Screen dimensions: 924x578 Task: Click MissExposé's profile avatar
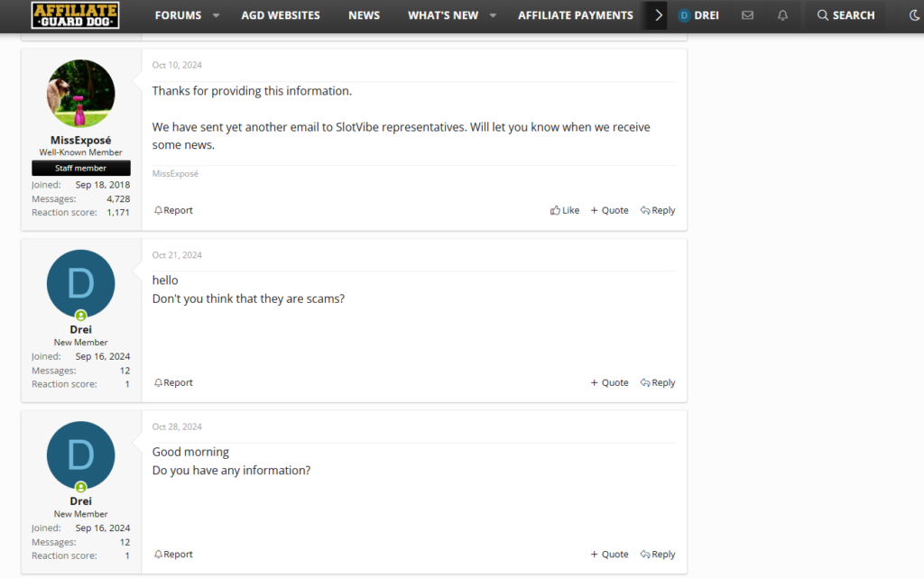(x=80, y=94)
